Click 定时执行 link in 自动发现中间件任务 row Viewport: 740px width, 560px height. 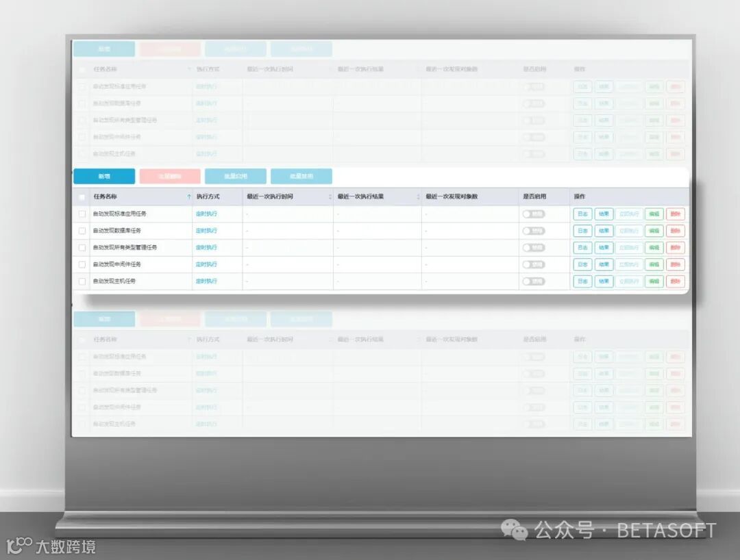[x=206, y=264]
